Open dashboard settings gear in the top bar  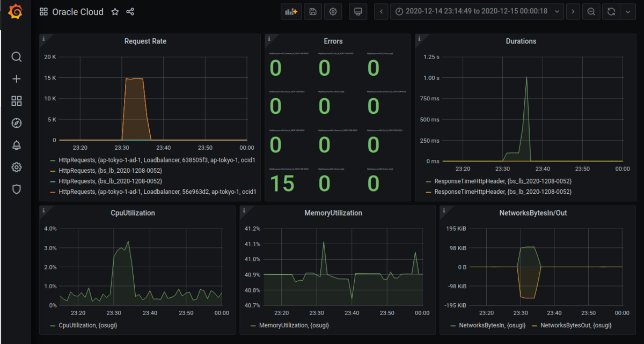333,11
